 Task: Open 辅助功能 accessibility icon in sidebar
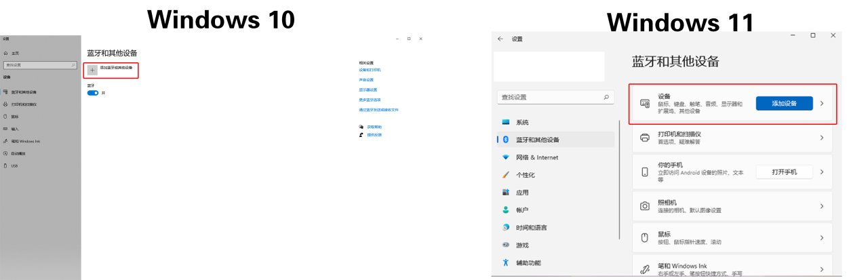click(505, 262)
